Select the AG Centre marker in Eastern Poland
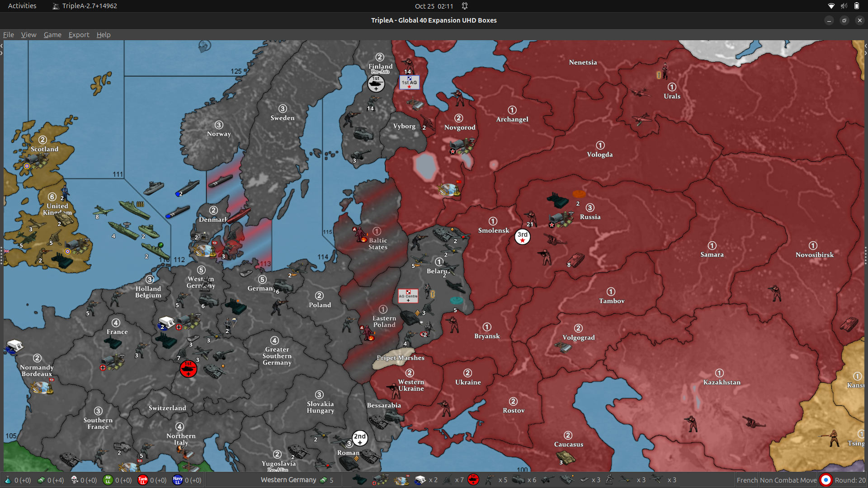868x488 pixels. tap(408, 296)
